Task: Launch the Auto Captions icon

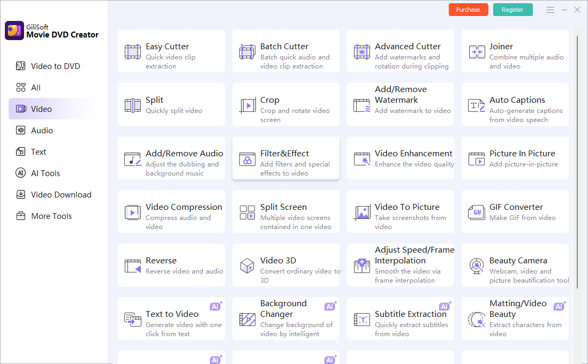Action: pyautogui.click(x=477, y=105)
